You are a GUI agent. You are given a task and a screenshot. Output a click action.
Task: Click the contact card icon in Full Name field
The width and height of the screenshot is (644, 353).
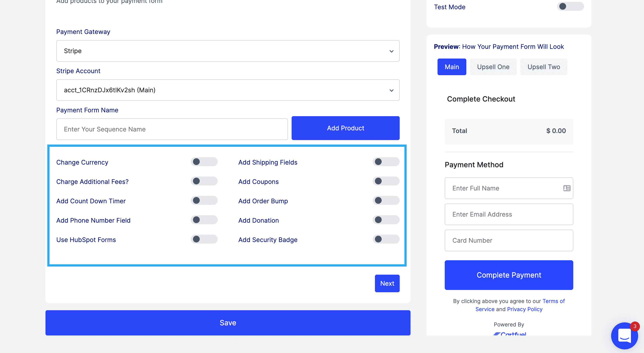pos(567,188)
